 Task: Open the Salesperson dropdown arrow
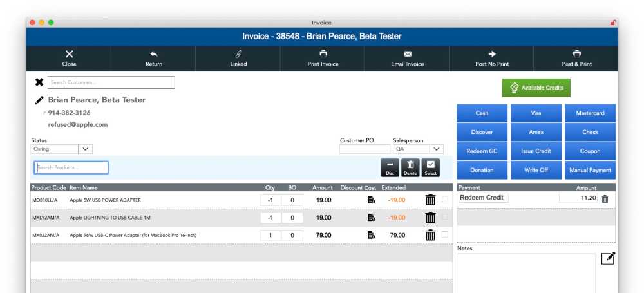437,149
